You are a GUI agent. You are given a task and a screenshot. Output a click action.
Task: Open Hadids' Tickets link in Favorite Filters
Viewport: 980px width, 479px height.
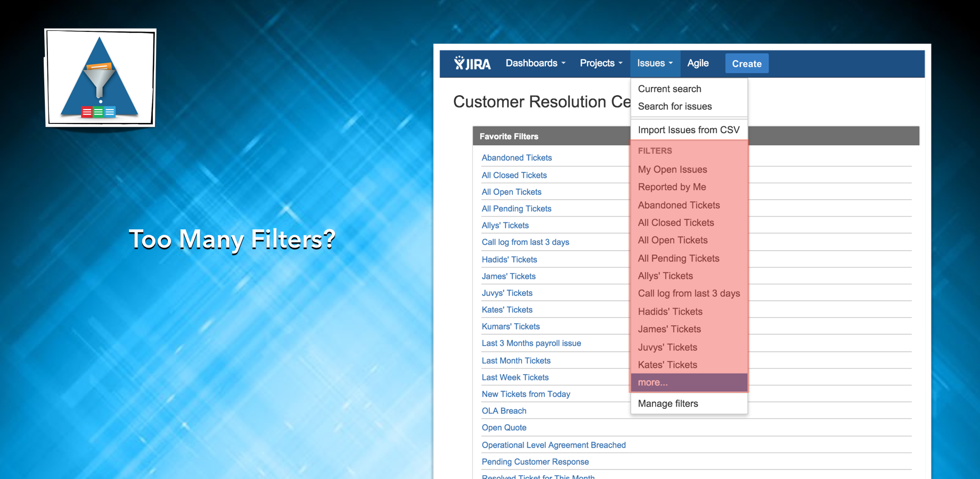[509, 259]
